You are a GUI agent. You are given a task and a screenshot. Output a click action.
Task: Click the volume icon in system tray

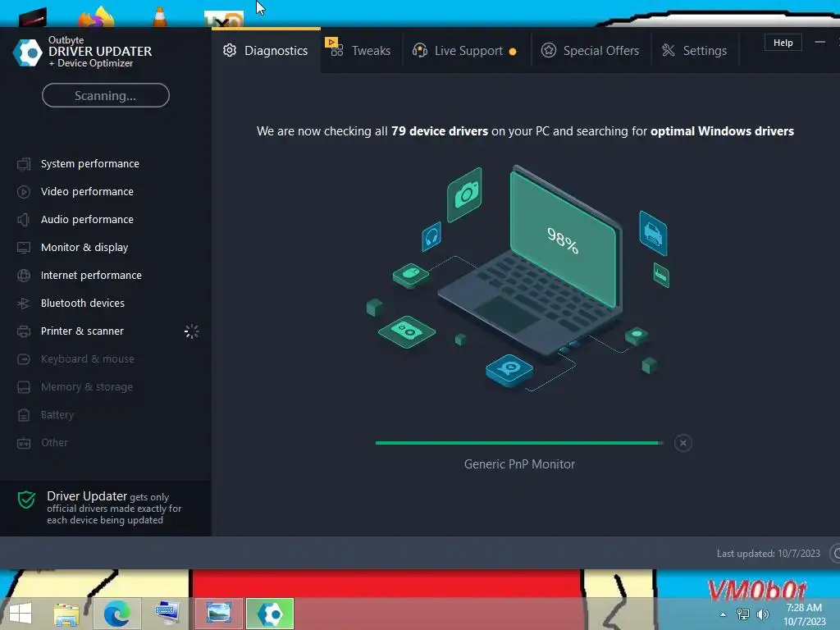pos(763,614)
